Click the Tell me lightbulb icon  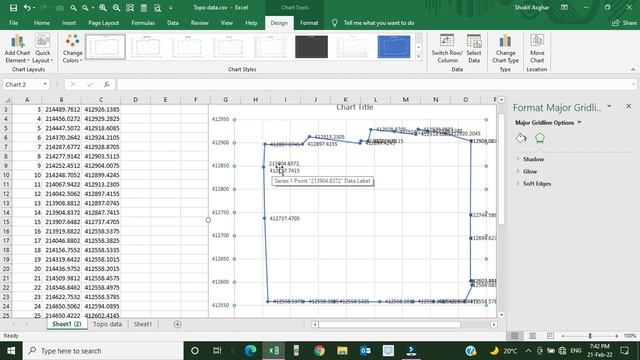tap(334, 23)
